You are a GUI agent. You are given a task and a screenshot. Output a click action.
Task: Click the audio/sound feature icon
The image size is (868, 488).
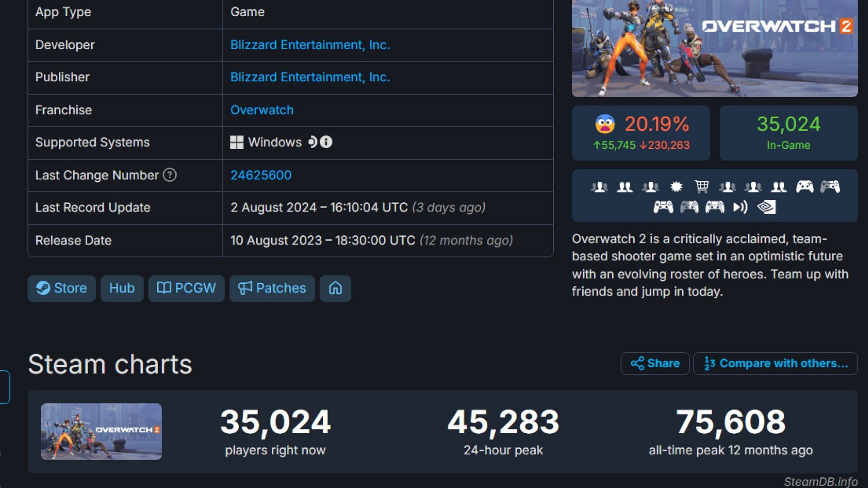point(741,207)
